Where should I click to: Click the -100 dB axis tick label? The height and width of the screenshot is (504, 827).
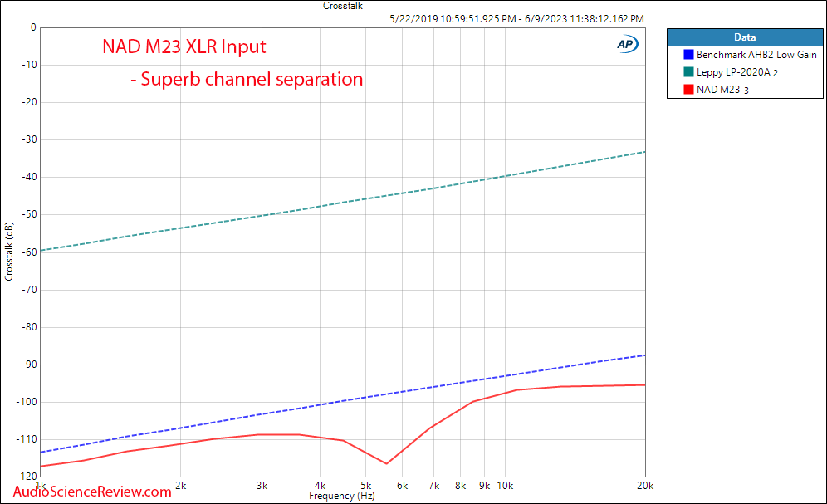[x=27, y=402]
